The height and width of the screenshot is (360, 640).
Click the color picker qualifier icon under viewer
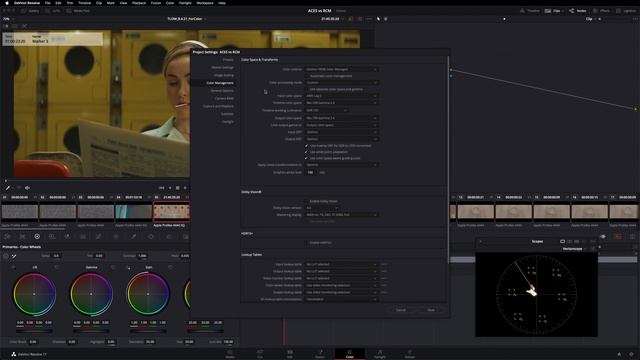pos(7,188)
